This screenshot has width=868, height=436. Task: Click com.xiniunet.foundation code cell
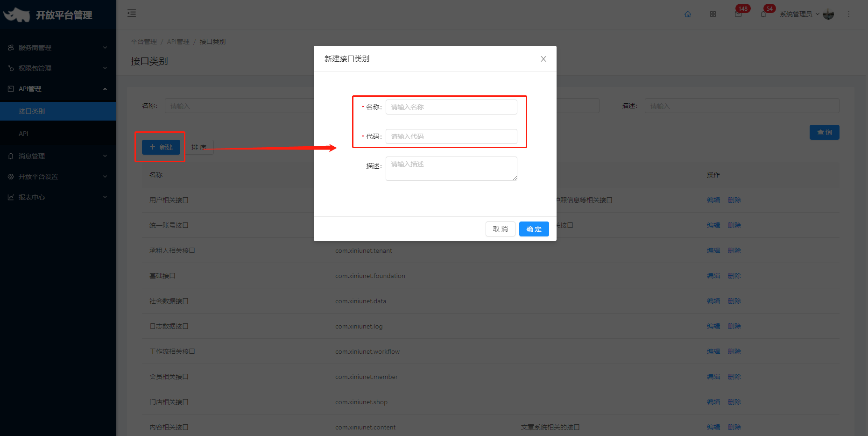click(x=370, y=276)
